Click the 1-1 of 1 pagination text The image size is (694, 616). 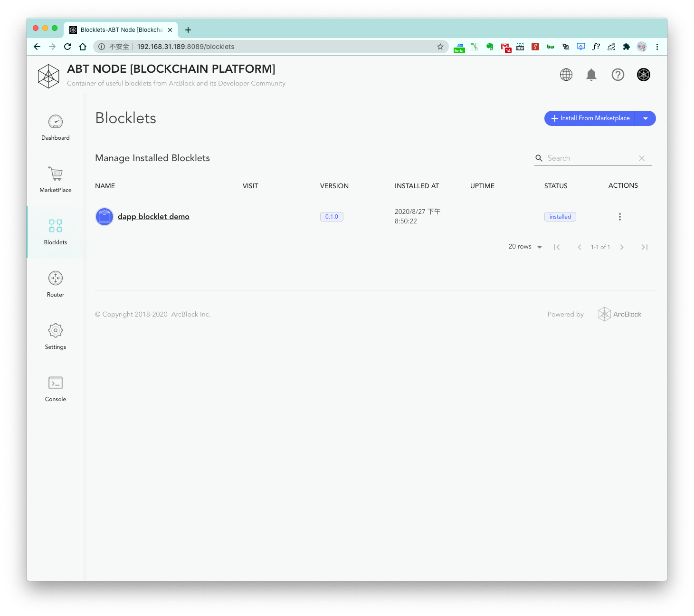coord(600,247)
